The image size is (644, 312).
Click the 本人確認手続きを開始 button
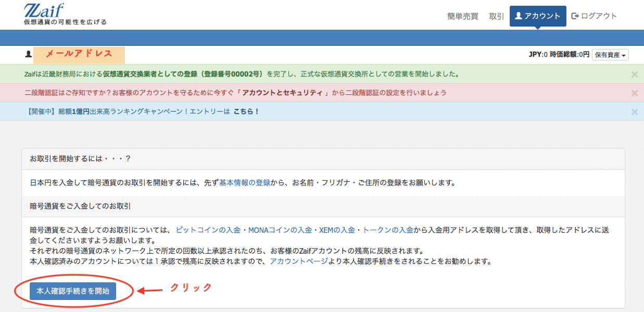[73, 291]
